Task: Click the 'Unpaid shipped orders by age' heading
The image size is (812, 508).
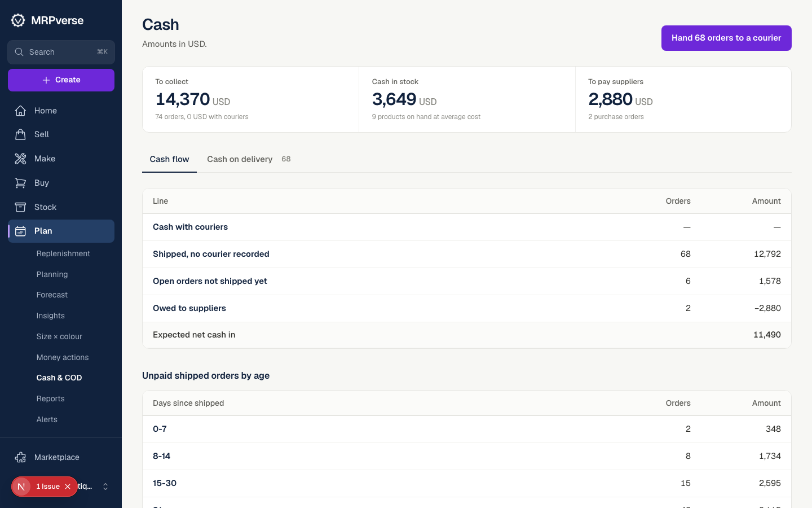Action: point(206,375)
